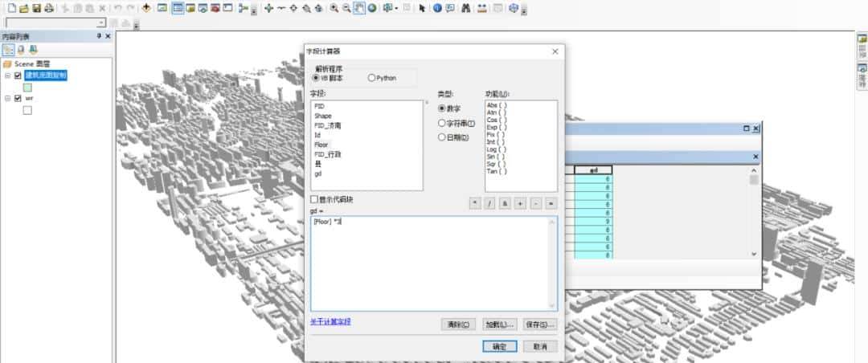Select the 数字 type radio button
Viewport: 868px width, 363px height.
click(442, 108)
